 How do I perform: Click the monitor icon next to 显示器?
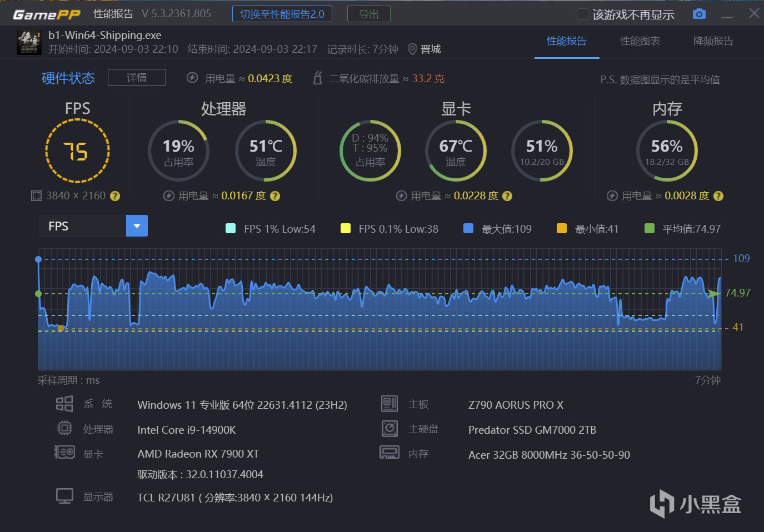tap(64, 496)
